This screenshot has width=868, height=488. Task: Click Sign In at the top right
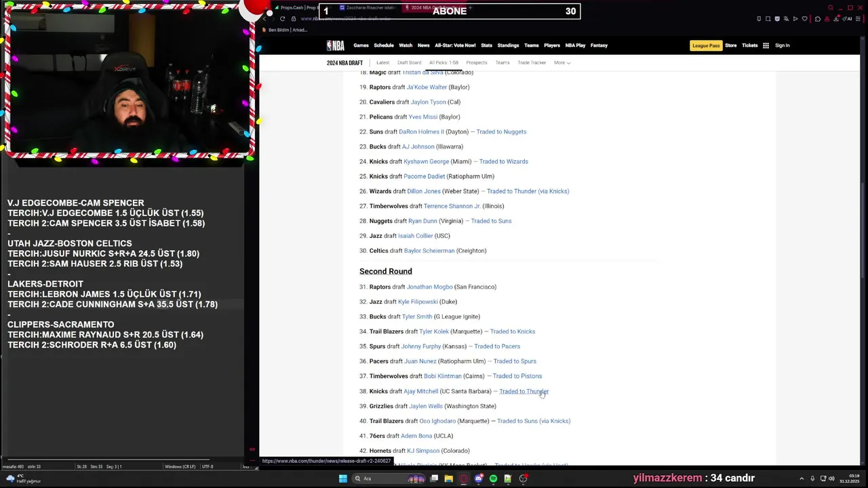783,45
